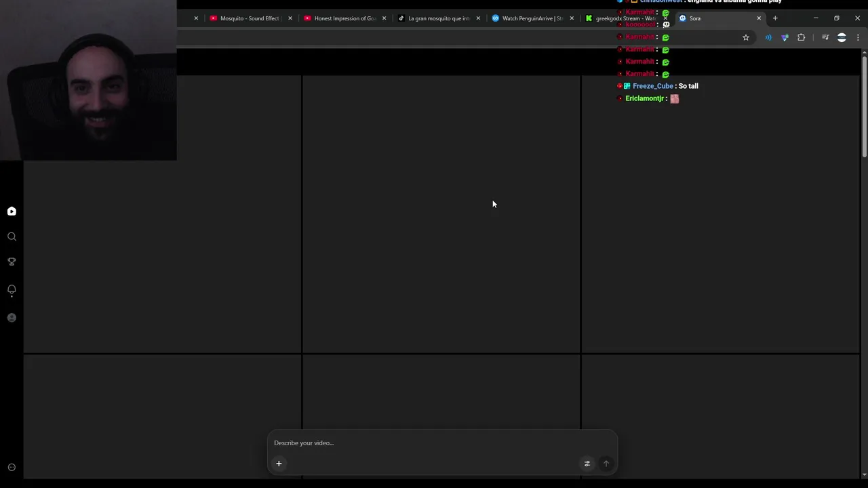Click the shield extension icon in the toolbar
Screen dimensions: 868x488
(x=785, y=37)
